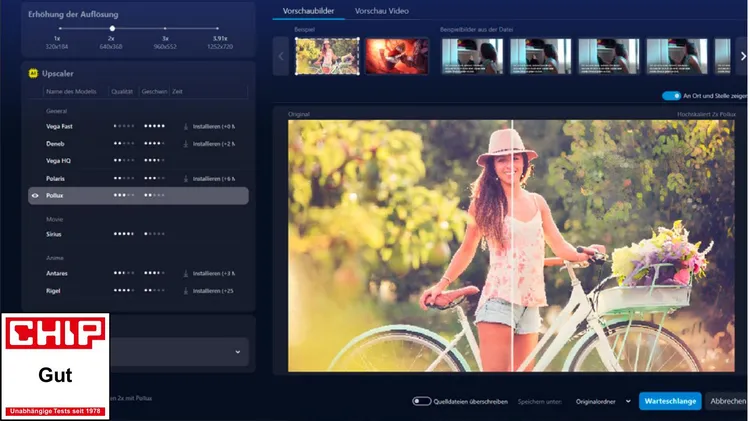Viewport: 750px width, 421px height.
Task: Click the Abbrechen button
Action: click(728, 401)
